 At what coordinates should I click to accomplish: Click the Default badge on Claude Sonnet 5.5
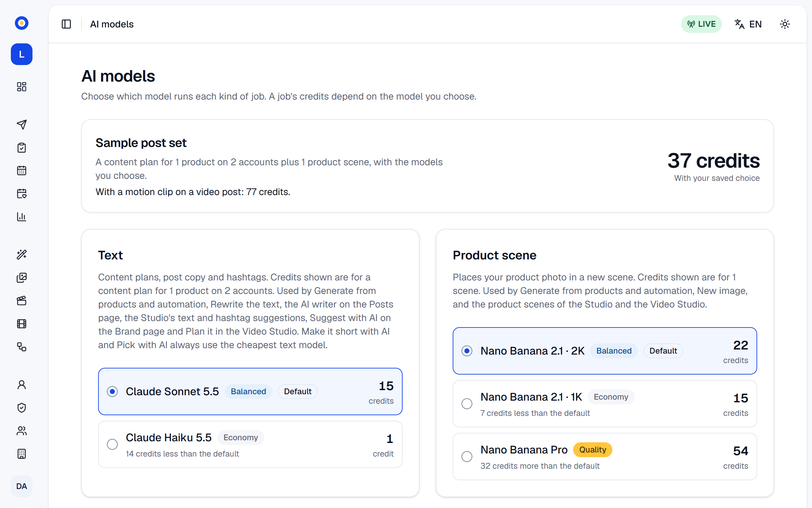[x=298, y=391]
